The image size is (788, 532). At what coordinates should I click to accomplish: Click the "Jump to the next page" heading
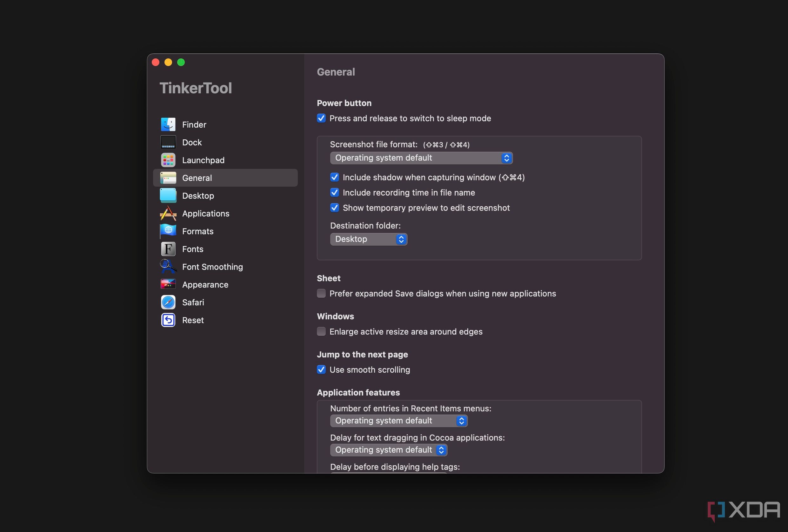point(363,354)
